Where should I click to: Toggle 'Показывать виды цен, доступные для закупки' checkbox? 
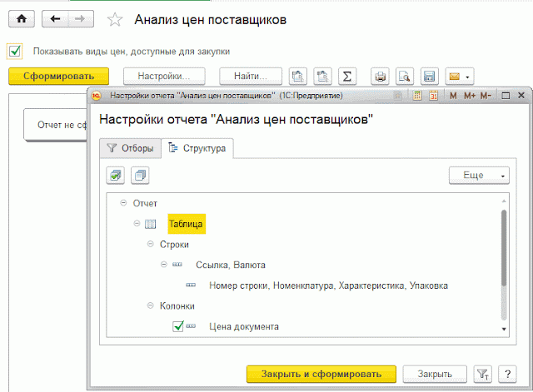tap(15, 51)
